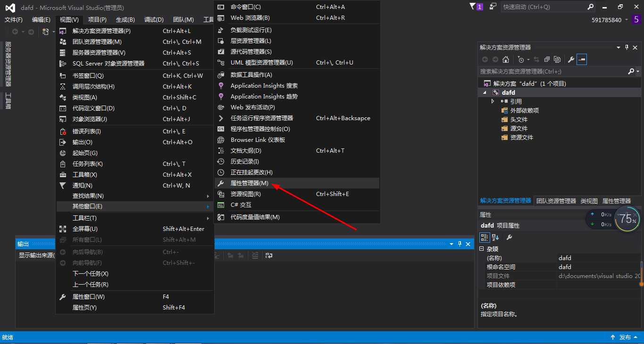
Task: Open 对象浏览器(J) object browser
Action: point(135,119)
